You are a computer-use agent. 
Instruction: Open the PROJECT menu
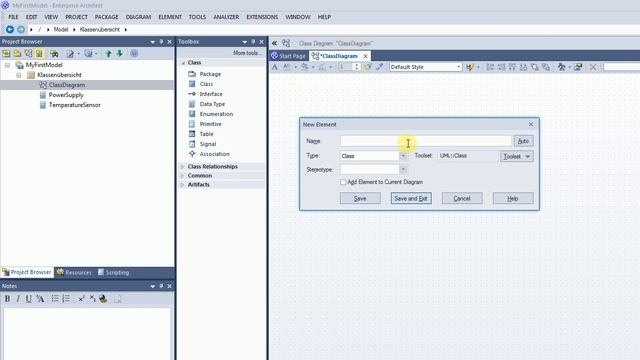point(76,17)
